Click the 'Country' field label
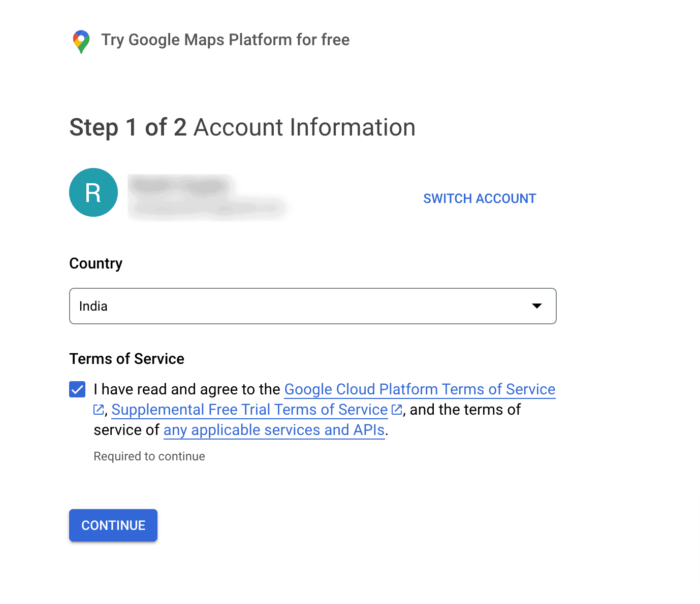This screenshot has width=700, height=604. 96,263
